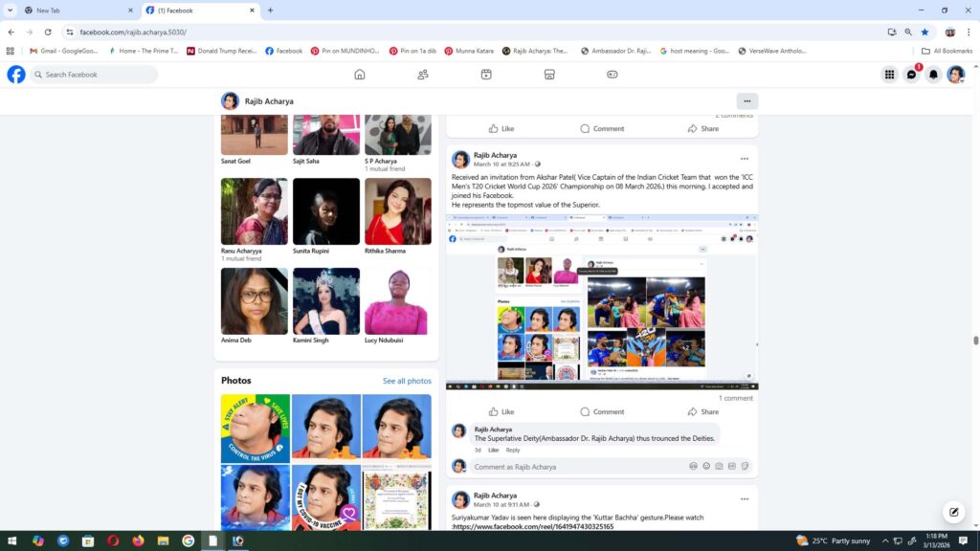Open the Donald Trump bookmark in bookmarks bar

pyautogui.click(x=222, y=51)
